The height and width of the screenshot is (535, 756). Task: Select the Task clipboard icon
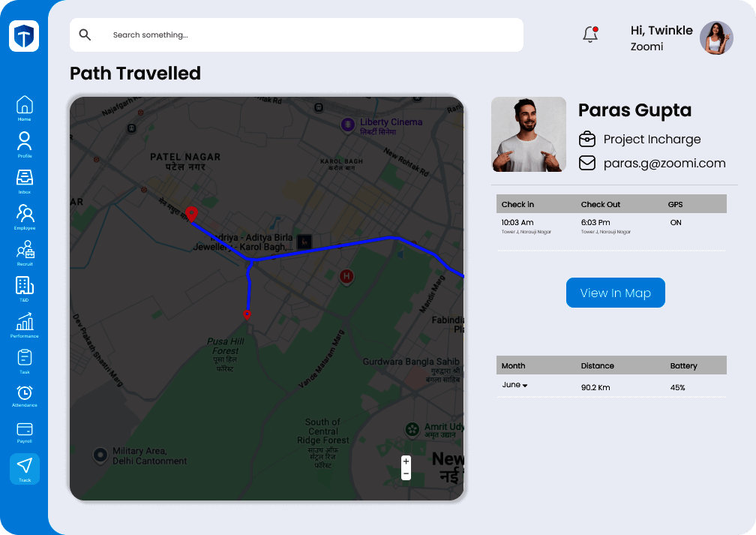click(25, 358)
